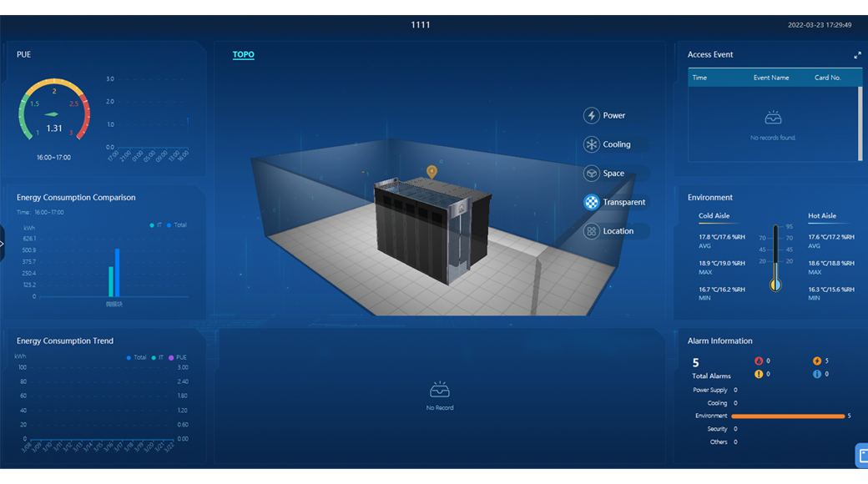Expand the left side collapsed panel arrow
Image resolution: width=868 pixels, height=484 pixels.
[3, 244]
